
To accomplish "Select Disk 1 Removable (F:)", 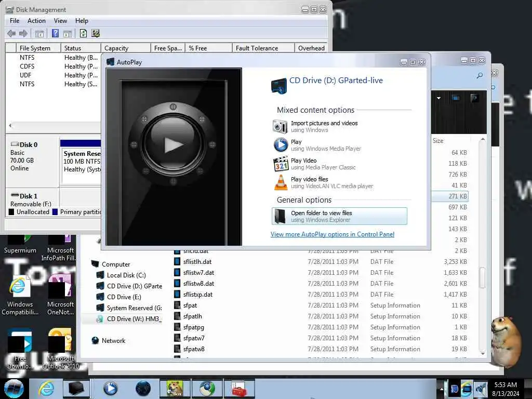I will (x=32, y=197).
